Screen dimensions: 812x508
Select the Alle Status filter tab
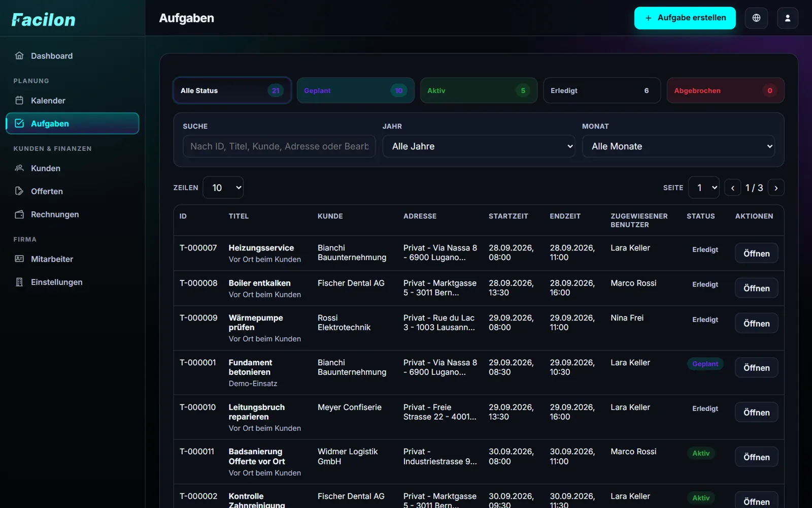click(x=232, y=90)
